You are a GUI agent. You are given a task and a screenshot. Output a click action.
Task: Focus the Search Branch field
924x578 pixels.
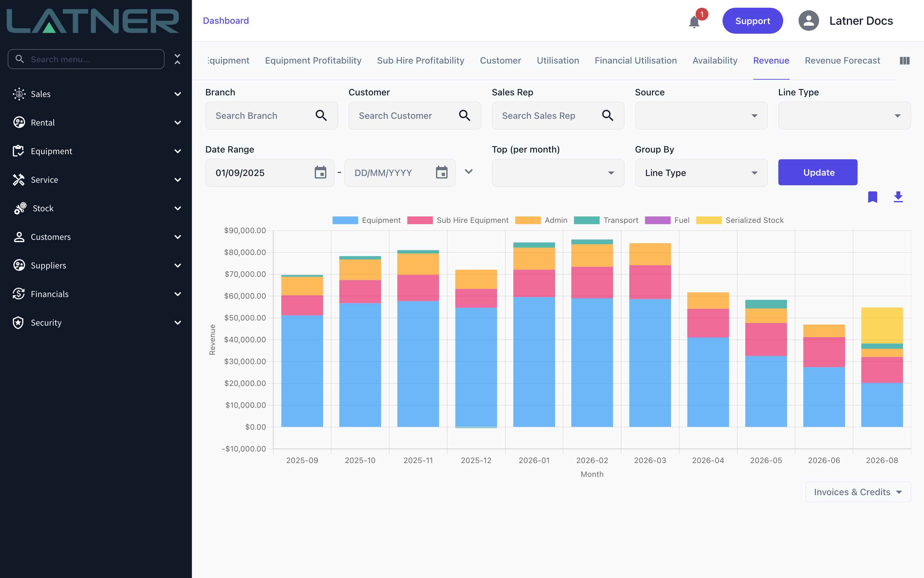click(271, 116)
